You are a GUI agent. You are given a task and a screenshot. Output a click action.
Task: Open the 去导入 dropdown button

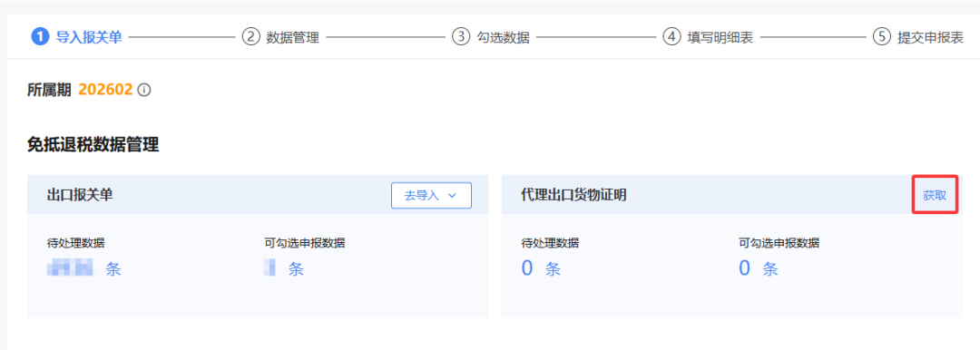(x=431, y=196)
